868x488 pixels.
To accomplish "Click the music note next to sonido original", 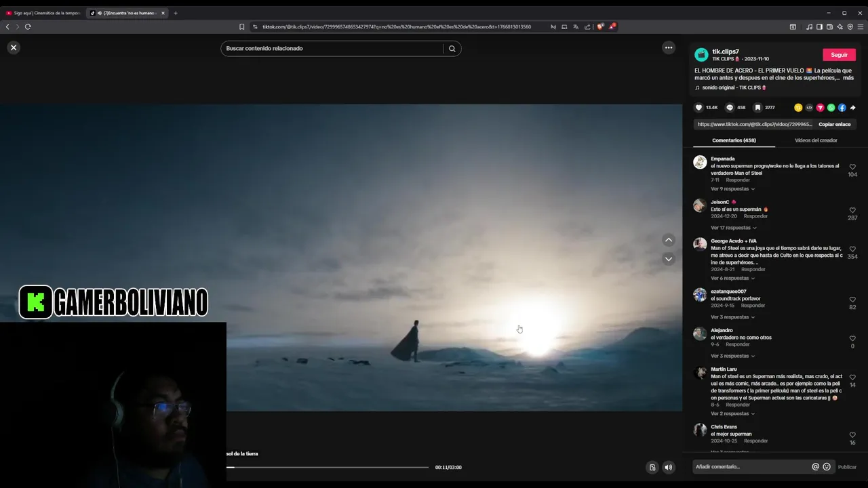I will pos(697,87).
